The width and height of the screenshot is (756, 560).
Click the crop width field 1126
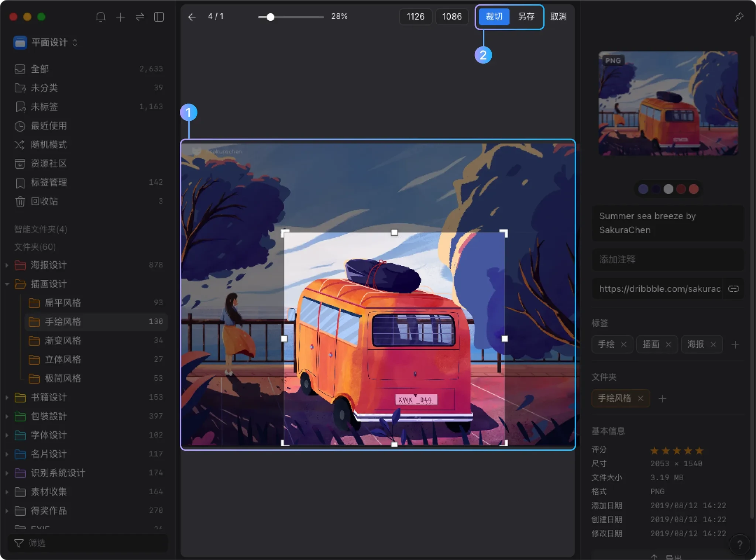click(415, 17)
